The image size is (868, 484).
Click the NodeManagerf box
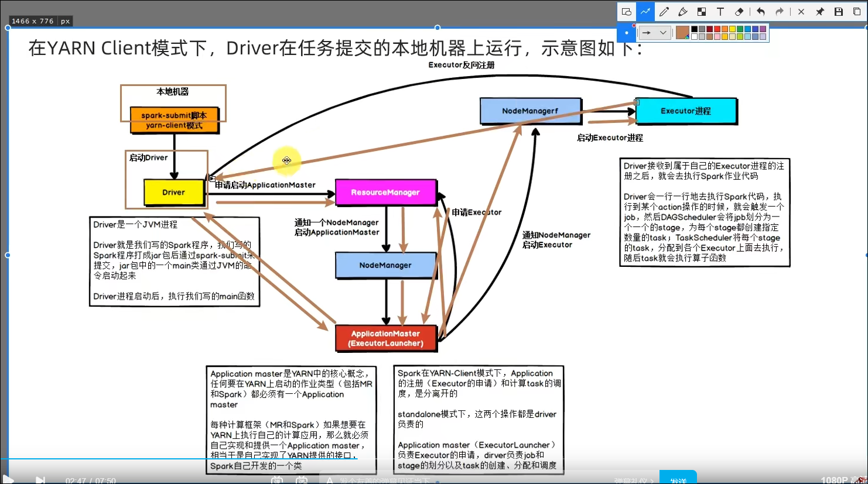pos(531,111)
